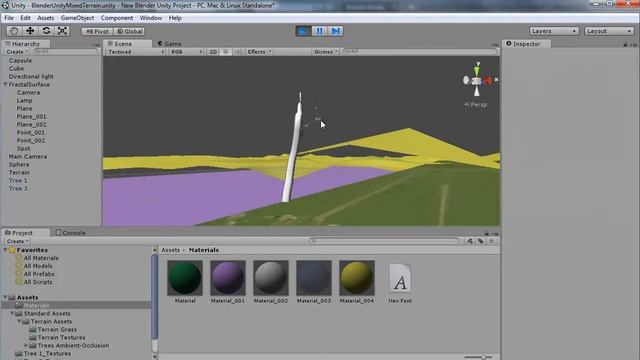The image size is (640, 360).
Task: Click the Hierarchy search field
Action: [x=65, y=52]
